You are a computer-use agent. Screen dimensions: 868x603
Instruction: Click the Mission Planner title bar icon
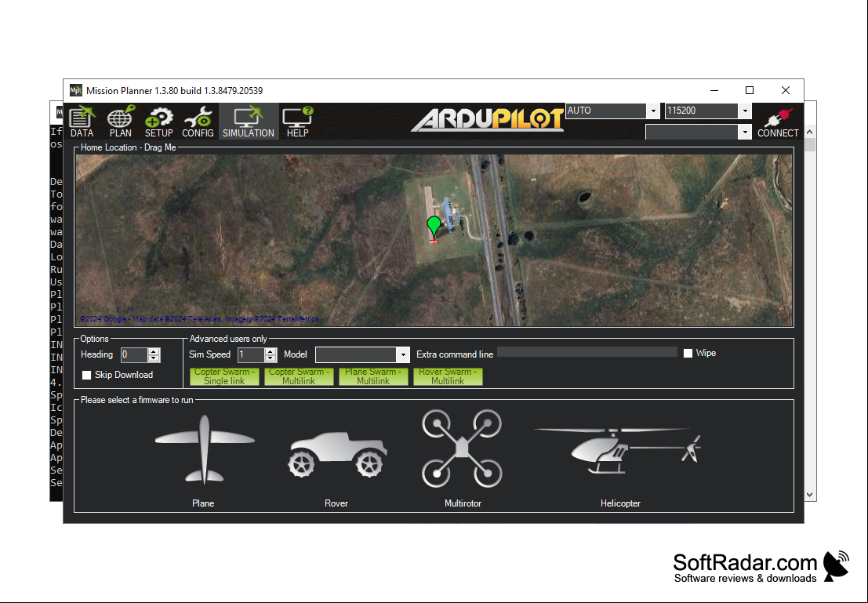click(x=76, y=90)
